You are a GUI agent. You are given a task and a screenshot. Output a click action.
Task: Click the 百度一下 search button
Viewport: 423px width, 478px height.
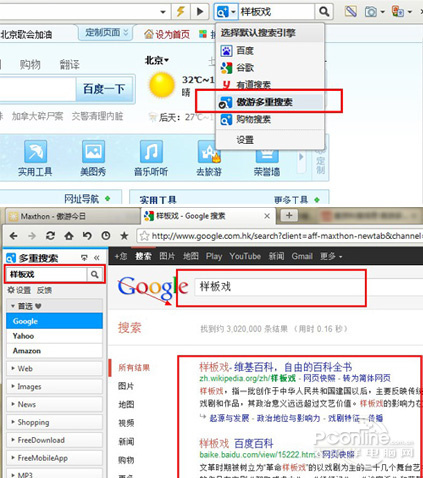pos(104,89)
